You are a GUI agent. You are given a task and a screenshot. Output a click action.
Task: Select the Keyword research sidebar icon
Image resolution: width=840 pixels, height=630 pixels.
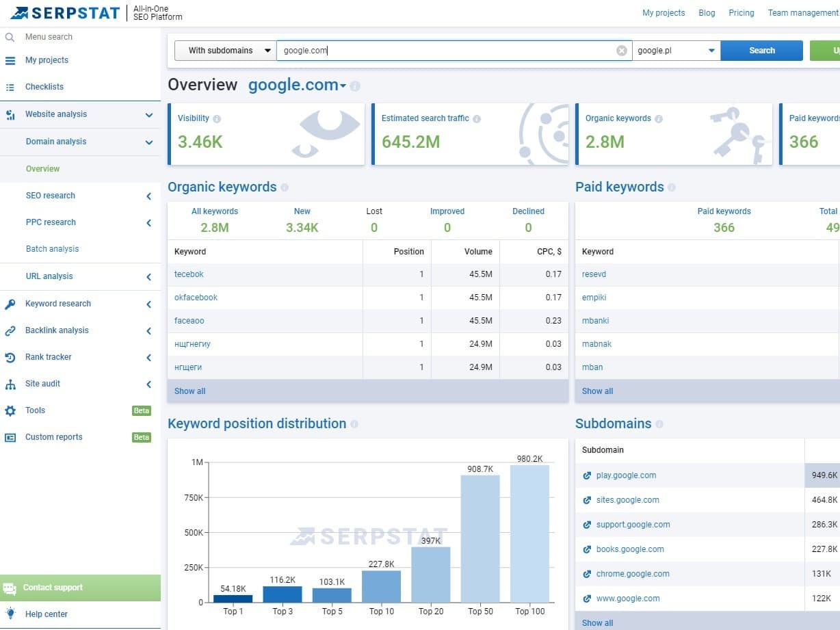[x=11, y=303]
